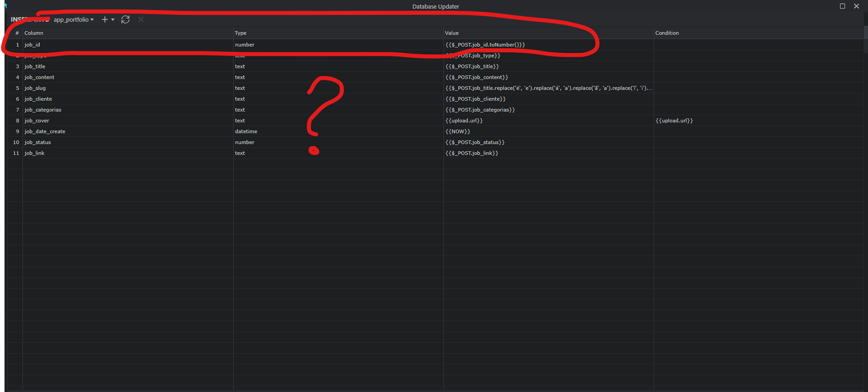Maximize the Database Updater window
Screen dimensions: 868x392
842,6
